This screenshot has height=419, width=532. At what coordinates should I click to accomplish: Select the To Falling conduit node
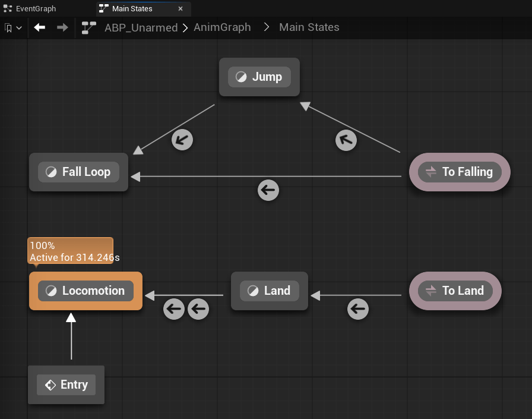click(x=460, y=172)
